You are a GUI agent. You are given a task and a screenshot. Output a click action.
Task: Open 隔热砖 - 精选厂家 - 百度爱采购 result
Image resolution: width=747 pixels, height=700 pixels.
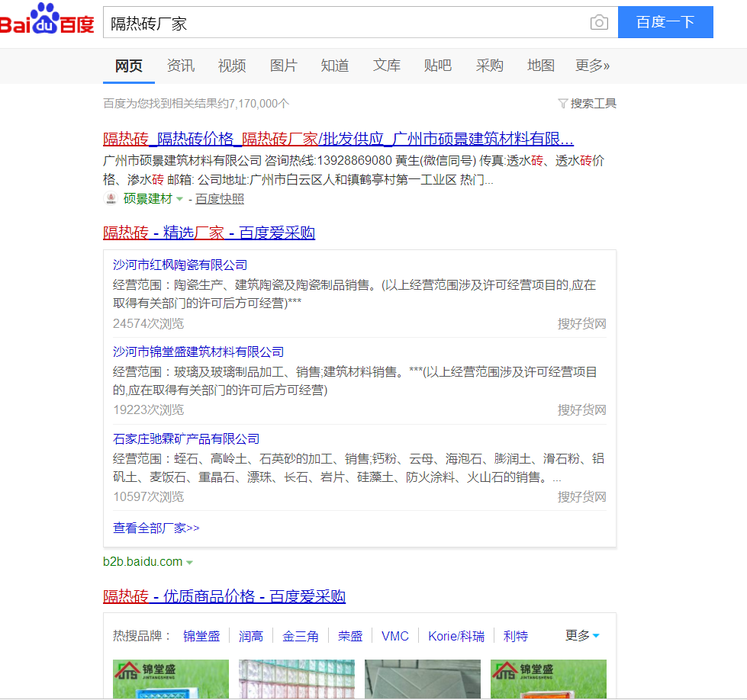(x=209, y=233)
